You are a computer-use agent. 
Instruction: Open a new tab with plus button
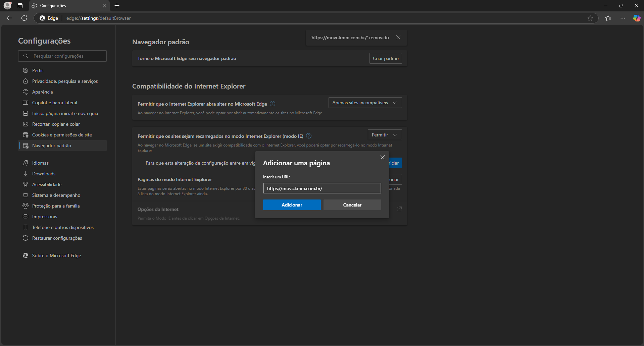(x=117, y=6)
